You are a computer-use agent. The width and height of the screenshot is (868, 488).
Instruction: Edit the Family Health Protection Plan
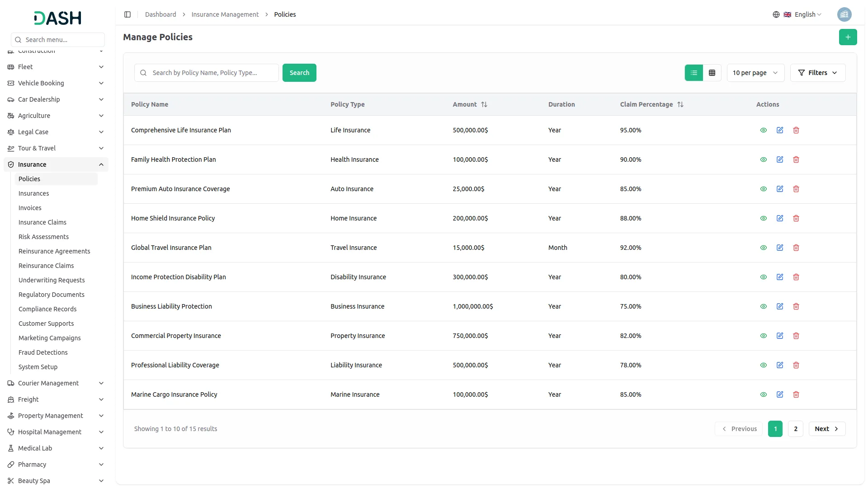coord(780,160)
